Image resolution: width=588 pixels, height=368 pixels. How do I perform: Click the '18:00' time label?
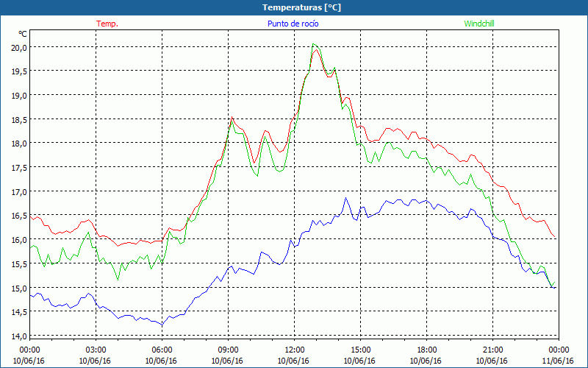pos(427,350)
